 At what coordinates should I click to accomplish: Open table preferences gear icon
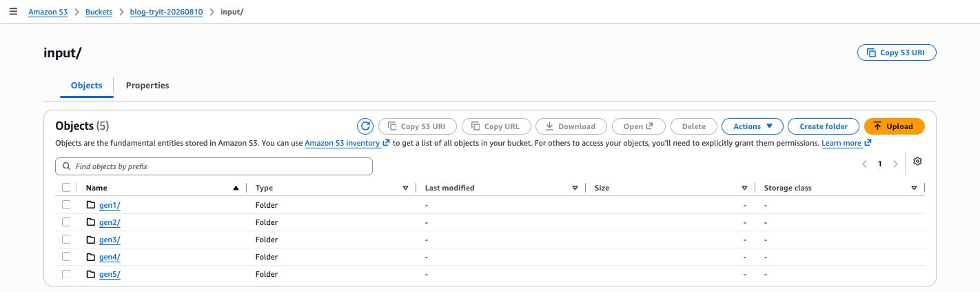(x=917, y=162)
